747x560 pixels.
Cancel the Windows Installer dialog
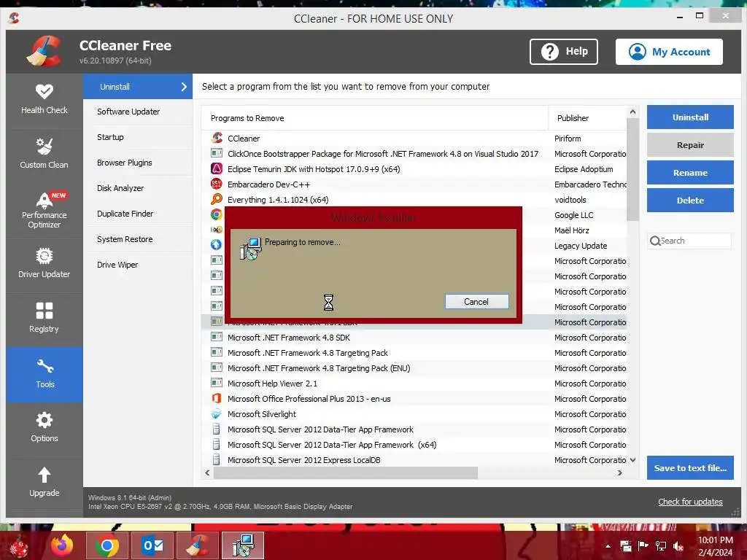tap(476, 301)
